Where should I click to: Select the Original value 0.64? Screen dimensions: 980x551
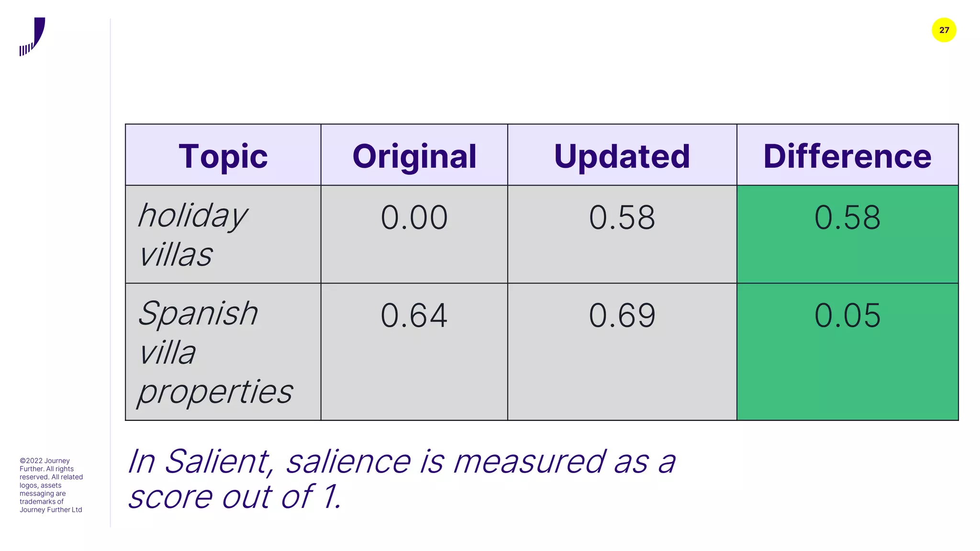[414, 316]
